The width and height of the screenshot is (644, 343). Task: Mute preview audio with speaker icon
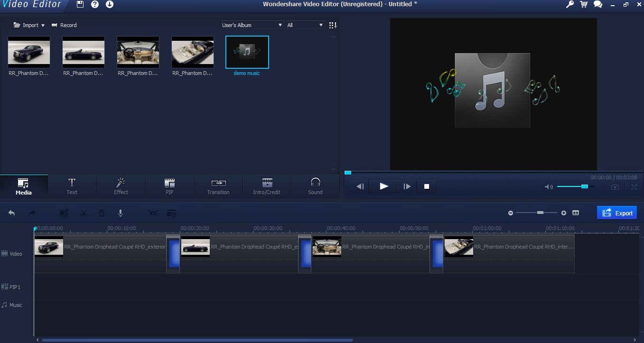pos(549,187)
